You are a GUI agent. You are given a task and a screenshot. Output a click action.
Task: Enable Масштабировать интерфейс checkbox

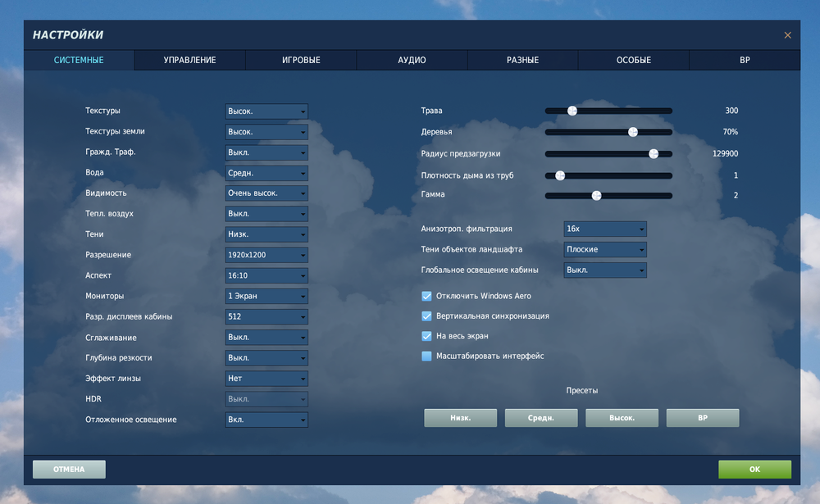tap(426, 356)
